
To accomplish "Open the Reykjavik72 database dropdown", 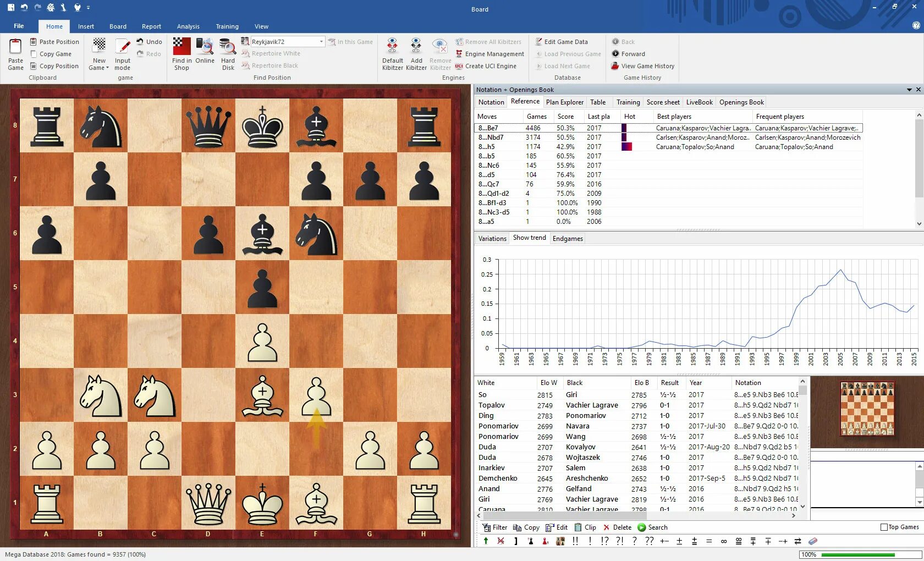I will click(x=321, y=41).
